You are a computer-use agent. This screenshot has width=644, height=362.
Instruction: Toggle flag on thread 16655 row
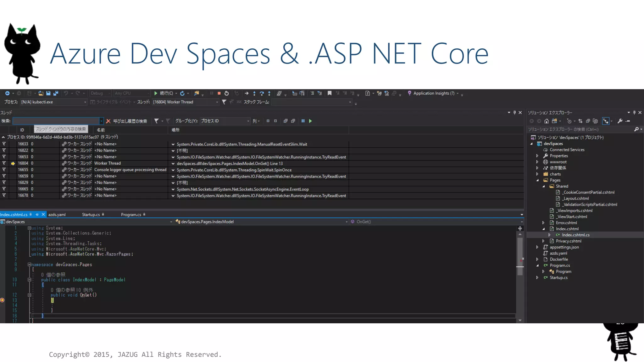point(4,170)
